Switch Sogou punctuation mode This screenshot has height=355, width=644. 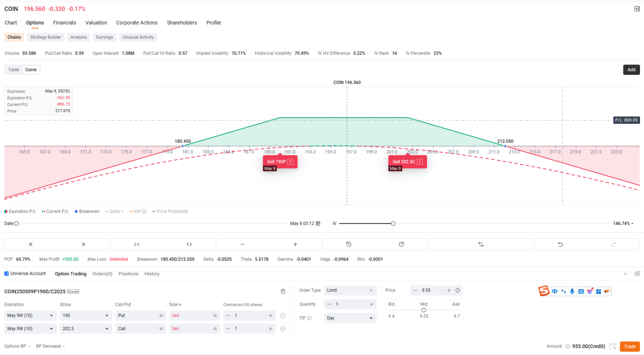click(563, 291)
